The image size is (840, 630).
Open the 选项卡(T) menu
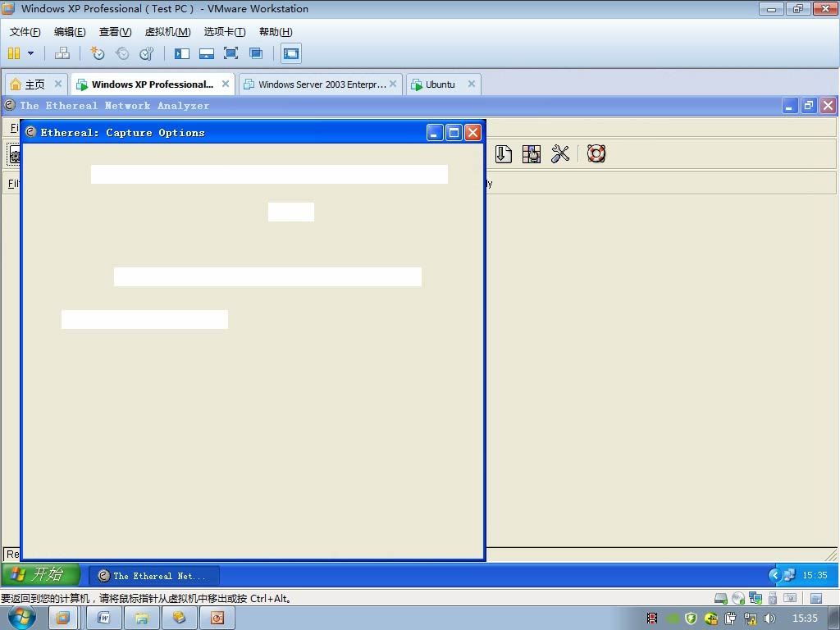point(225,32)
